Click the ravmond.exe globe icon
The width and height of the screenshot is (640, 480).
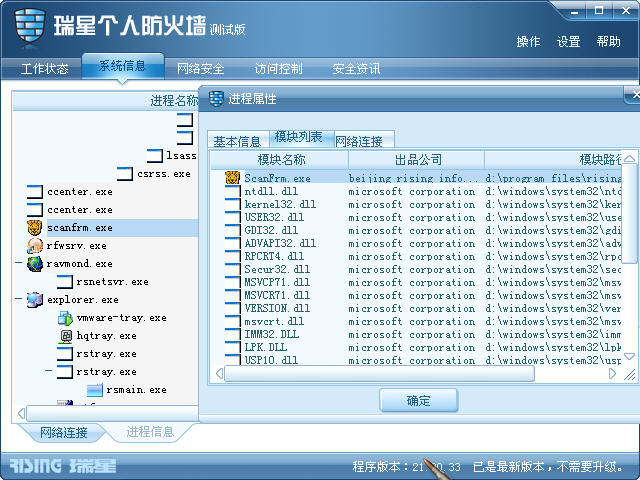pyautogui.click(x=35, y=264)
